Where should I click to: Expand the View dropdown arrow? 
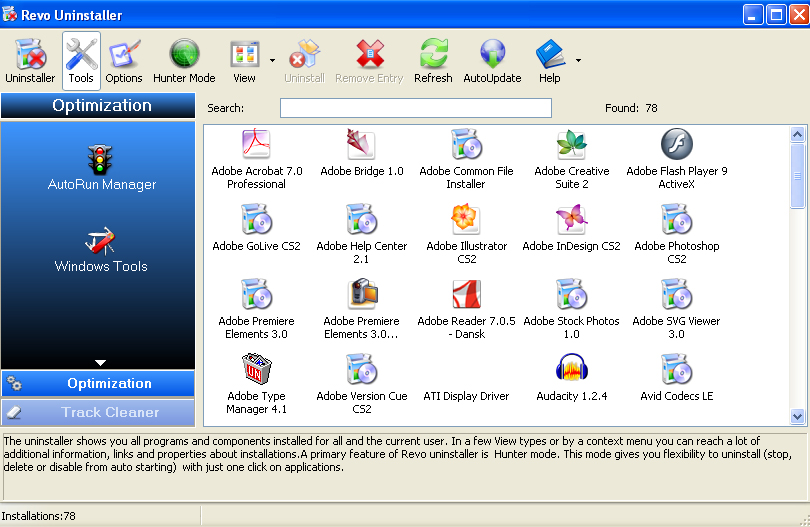[272, 61]
